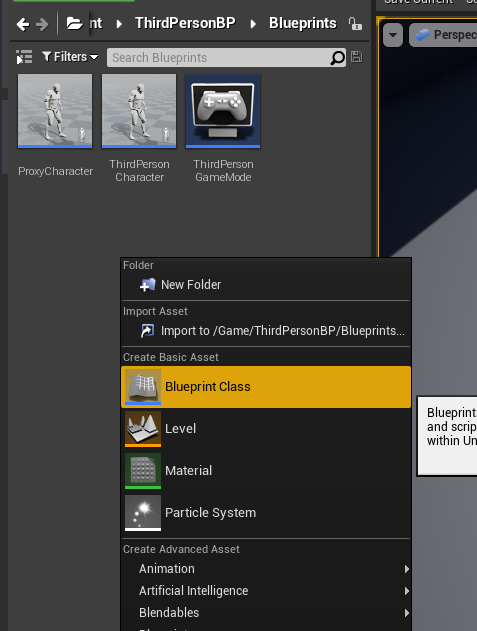Click ThirdPerson GameMode name label
The height and width of the screenshot is (631, 477).
pyautogui.click(x=223, y=171)
